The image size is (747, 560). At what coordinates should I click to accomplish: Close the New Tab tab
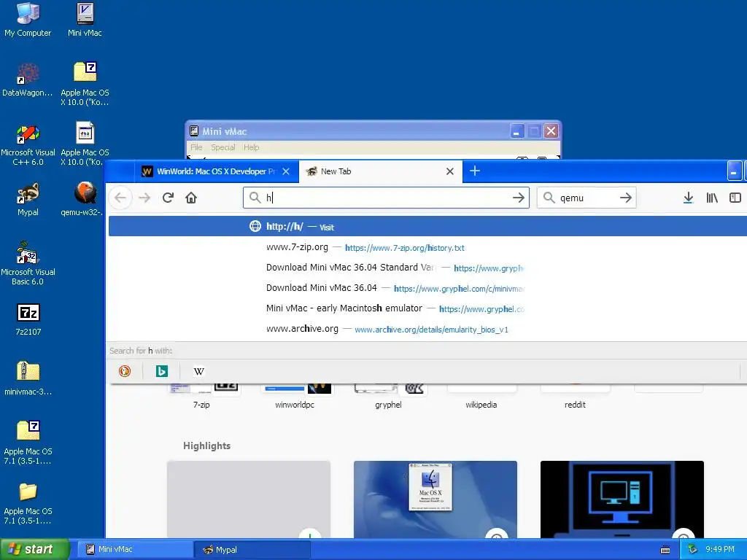(449, 171)
